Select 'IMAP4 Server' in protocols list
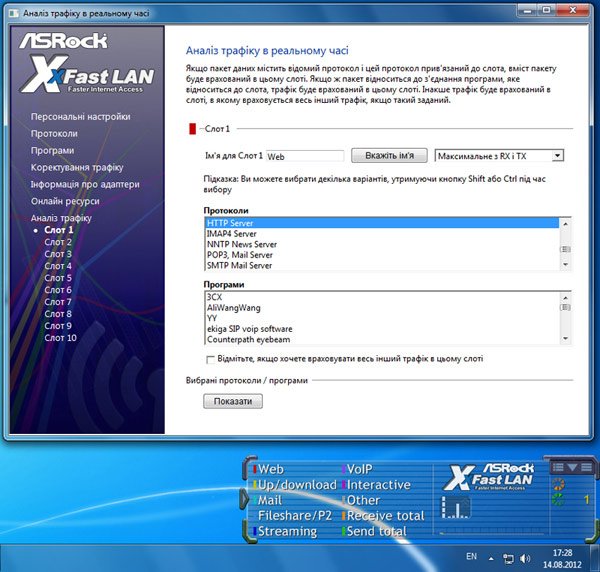 point(382,234)
